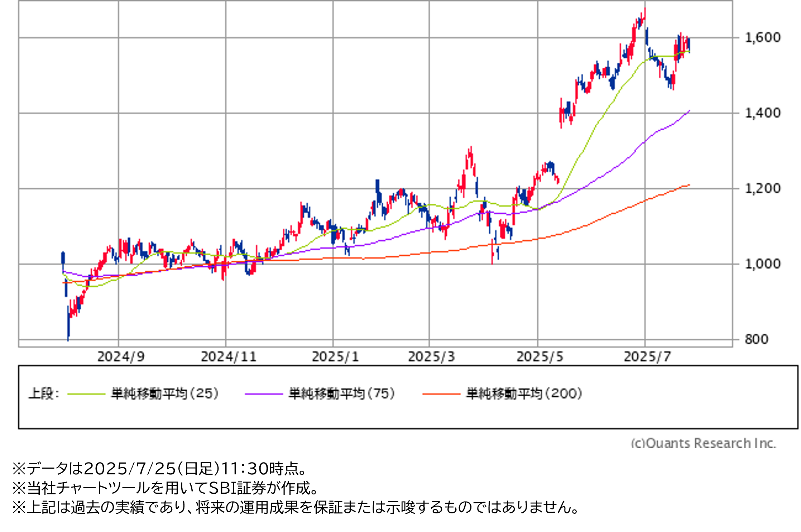
Task: Click the 2024/9 date axis label
Action: point(121,357)
